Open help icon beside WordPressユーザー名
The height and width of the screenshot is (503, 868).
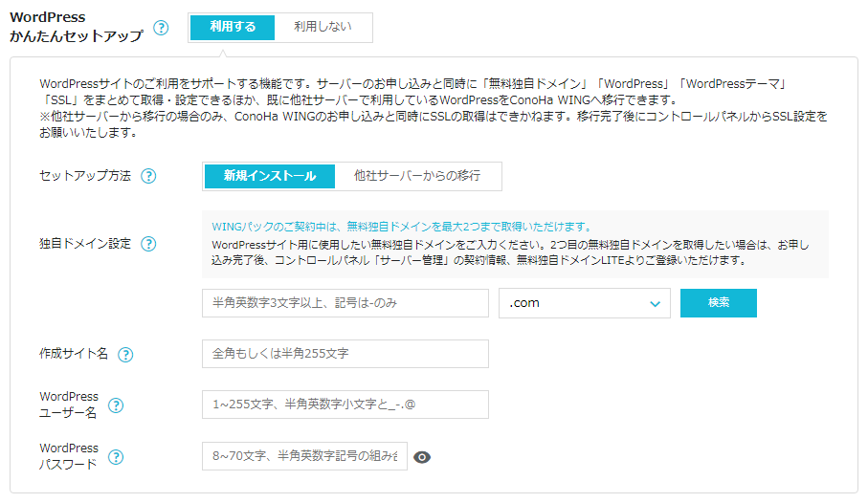[x=116, y=405]
